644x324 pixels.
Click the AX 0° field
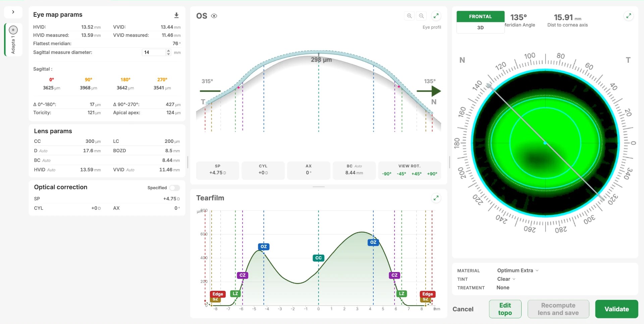coord(309,170)
